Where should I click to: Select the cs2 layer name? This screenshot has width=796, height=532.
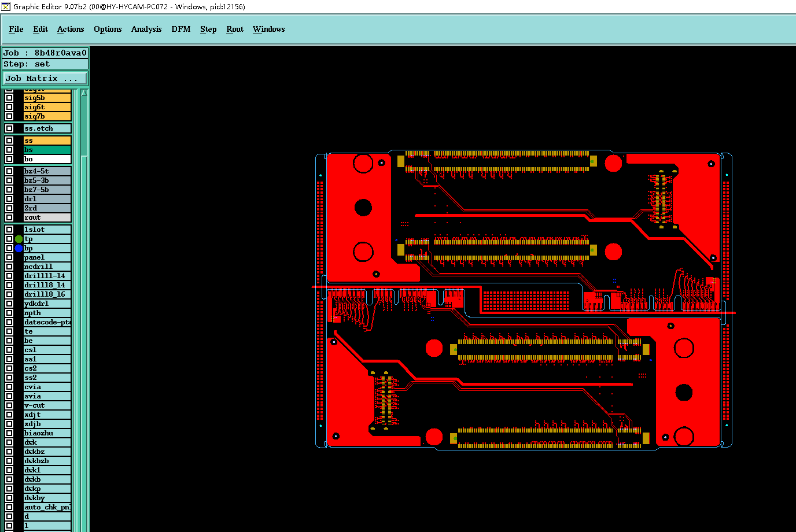pyautogui.click(x=47, y=368)
